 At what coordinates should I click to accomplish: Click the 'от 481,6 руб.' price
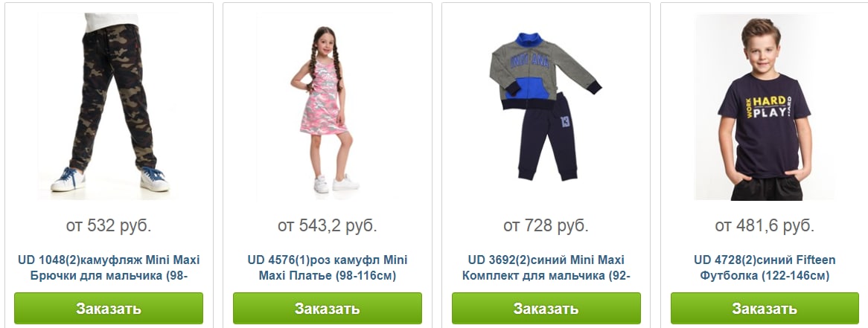765,225
